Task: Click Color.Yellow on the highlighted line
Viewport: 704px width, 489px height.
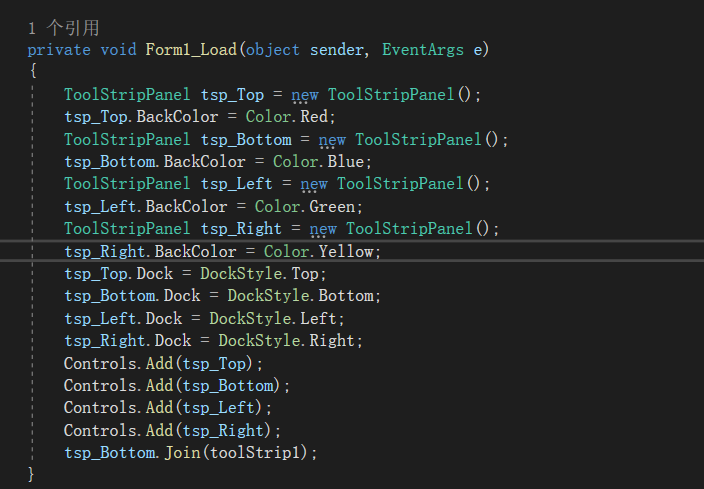Action: coord(319,251)
